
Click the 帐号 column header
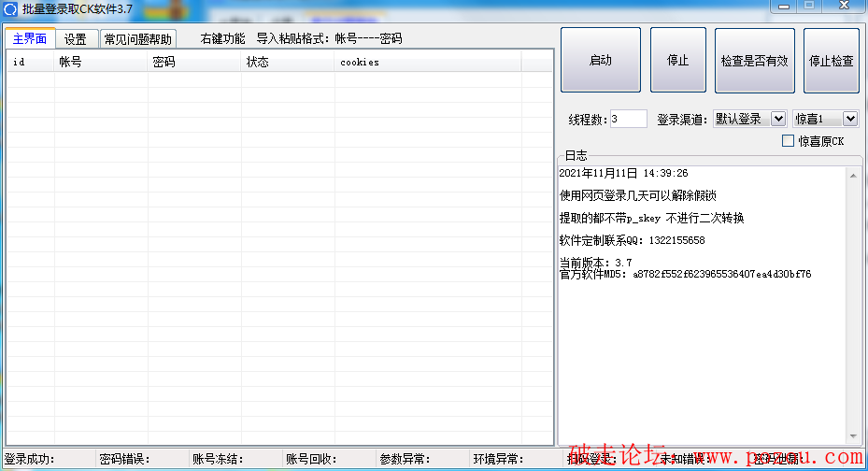point(101,62)
